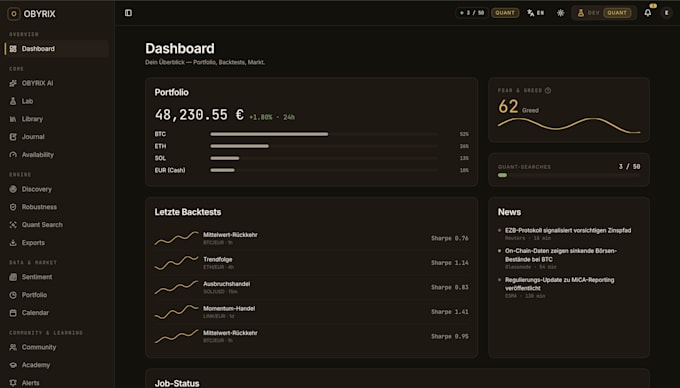Go to Library in the sidebar

tap(56, 119)
